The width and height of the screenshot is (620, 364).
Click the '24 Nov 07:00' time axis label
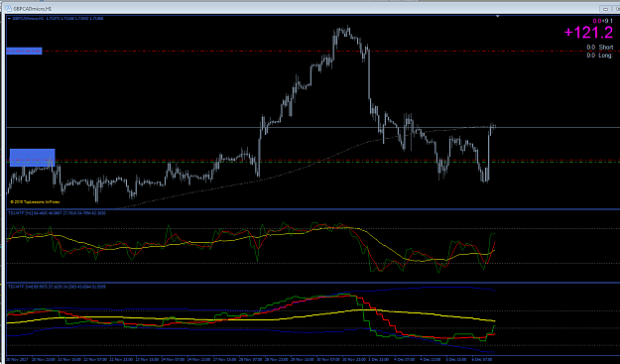coord(173,360)
